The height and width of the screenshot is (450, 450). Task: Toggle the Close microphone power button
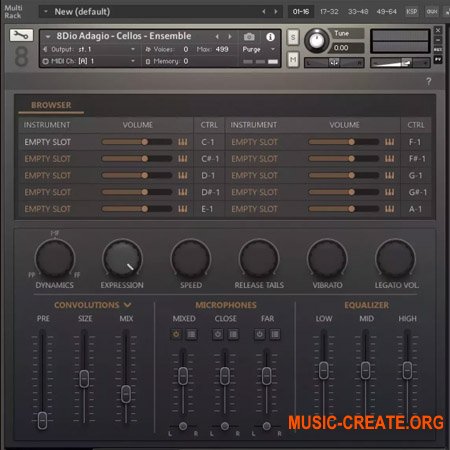click(218, 334)
